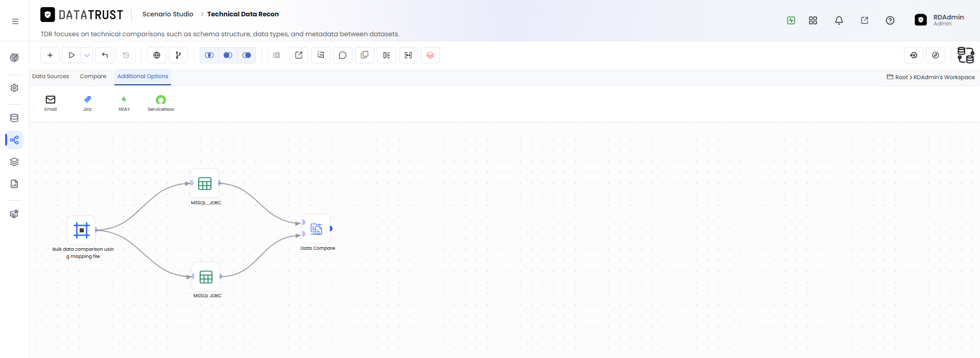
Task: Undo the last action
Action: (x=105, y=55)
